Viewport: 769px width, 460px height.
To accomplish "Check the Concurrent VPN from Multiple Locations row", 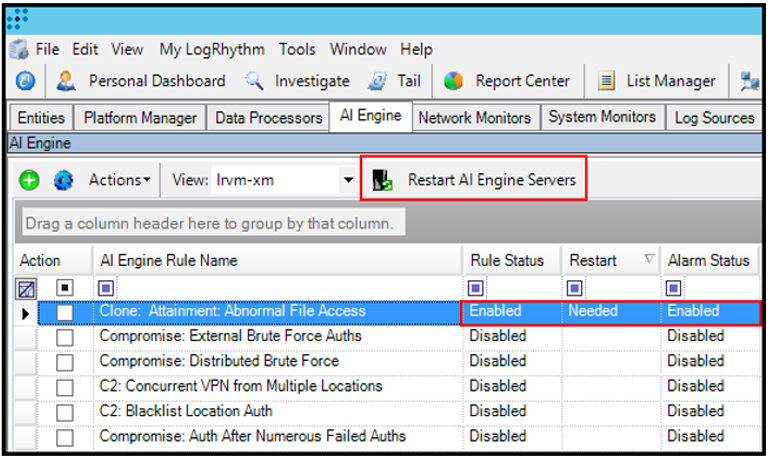I will point(64,387).
